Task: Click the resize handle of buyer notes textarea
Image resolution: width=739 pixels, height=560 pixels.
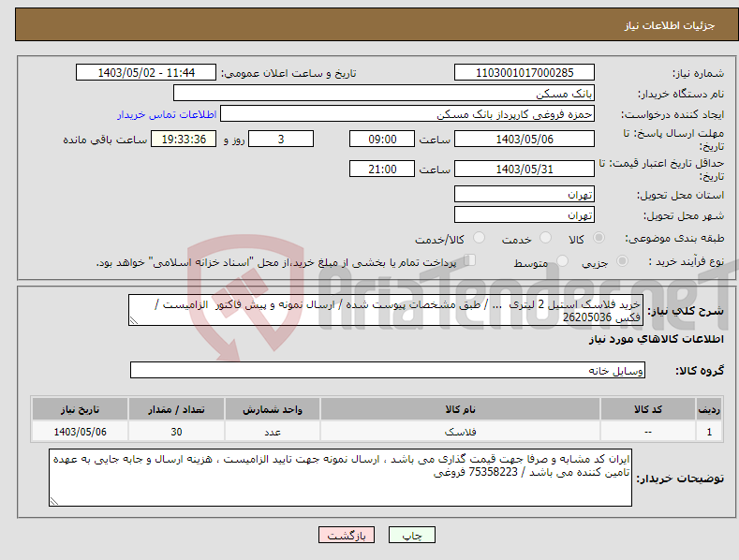Action: pyautogui.click(x=53, y=502)
